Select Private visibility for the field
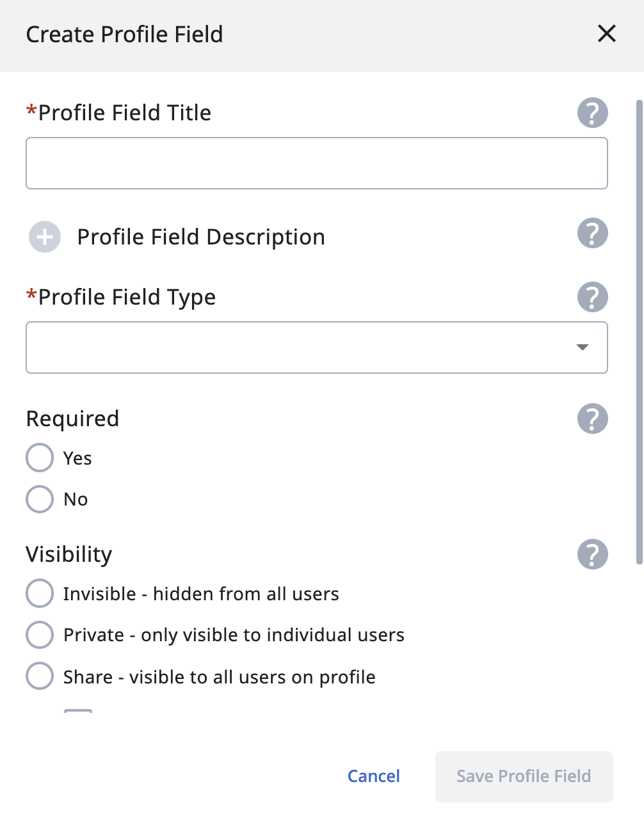644x814 pixels. [39, 635]
